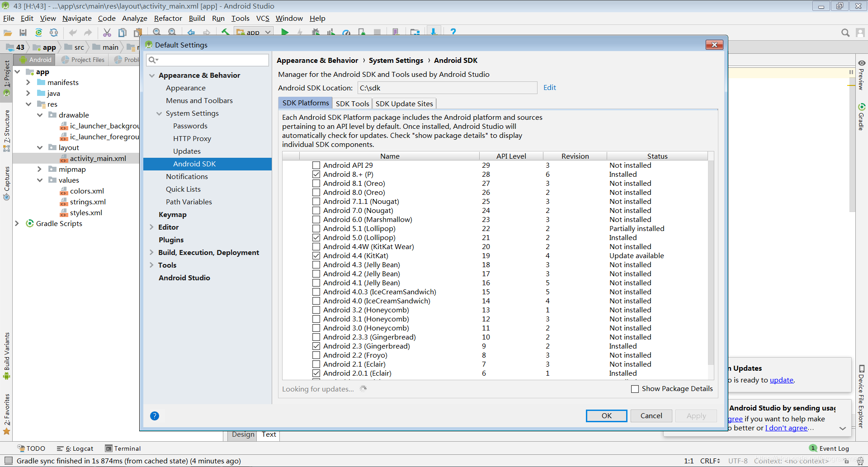Click the Cut scissors icon

click(x=107, y=33)
